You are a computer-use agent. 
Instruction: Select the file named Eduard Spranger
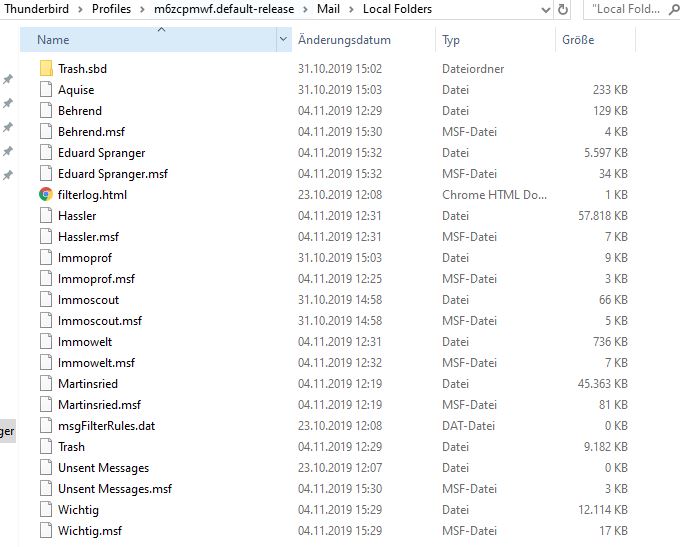point(101,153)
